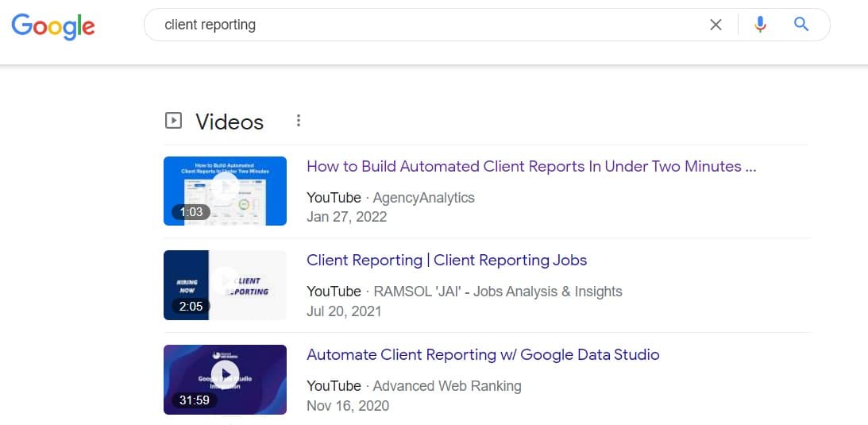Open 'How to Build Automated Client Reports' link

531,167
